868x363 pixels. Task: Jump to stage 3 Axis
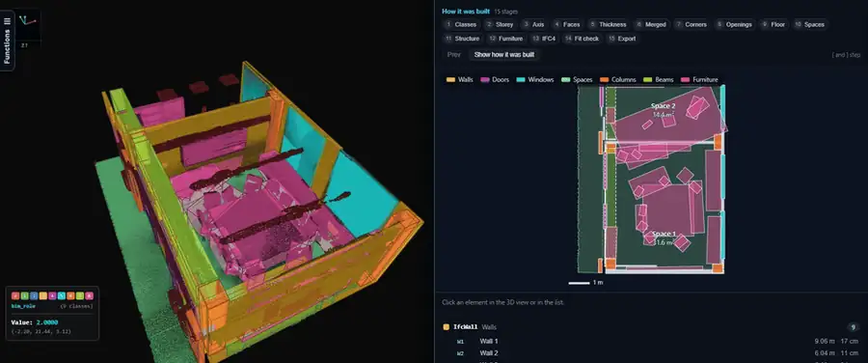tap(533, 24)
